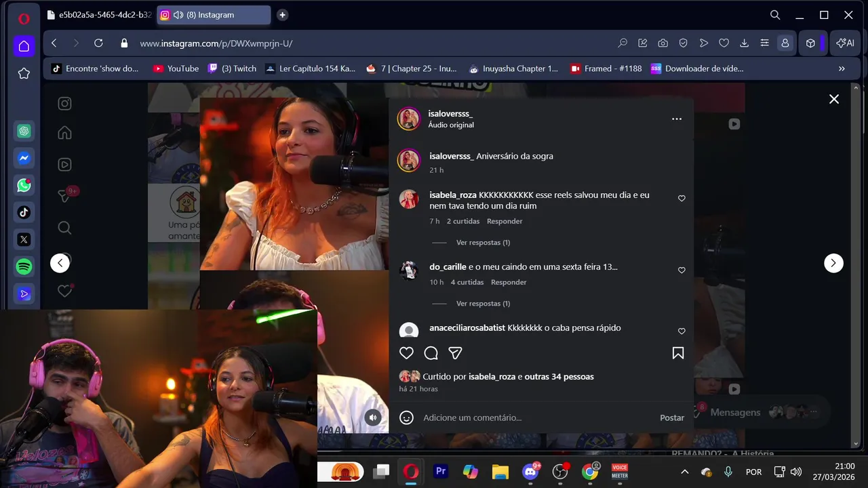The width and height of the screenshot is (868, 488).
Task: Open post options three dots menu
Action: point(677,119)
